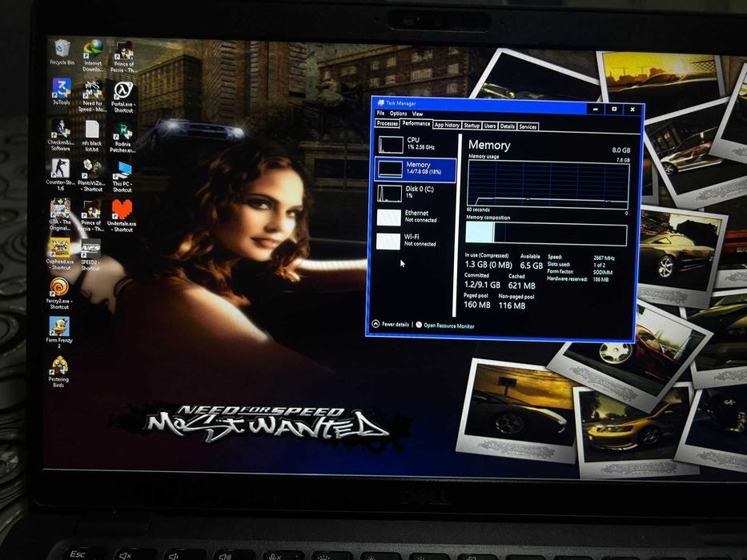Launch Internet Download Manager shortcut
The image size is (747, 560).
coord(92,55)
